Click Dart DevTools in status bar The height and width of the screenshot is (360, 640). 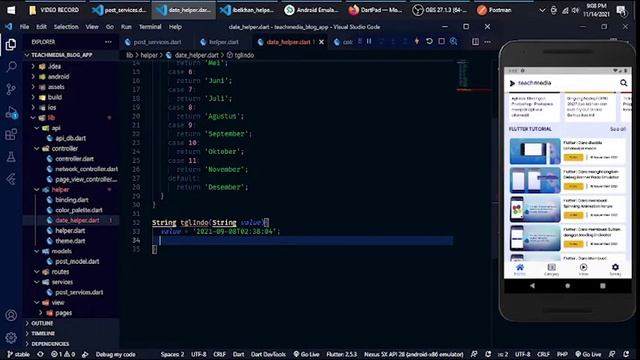(268, 354)
